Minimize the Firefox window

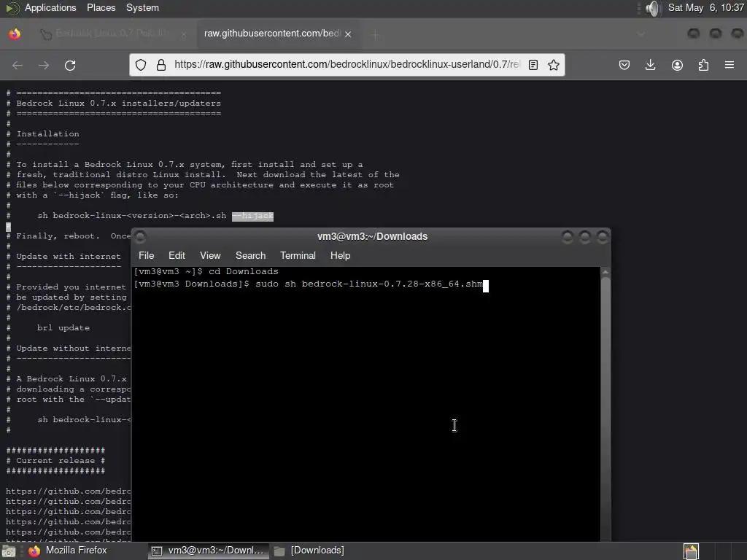click(694, 34)
